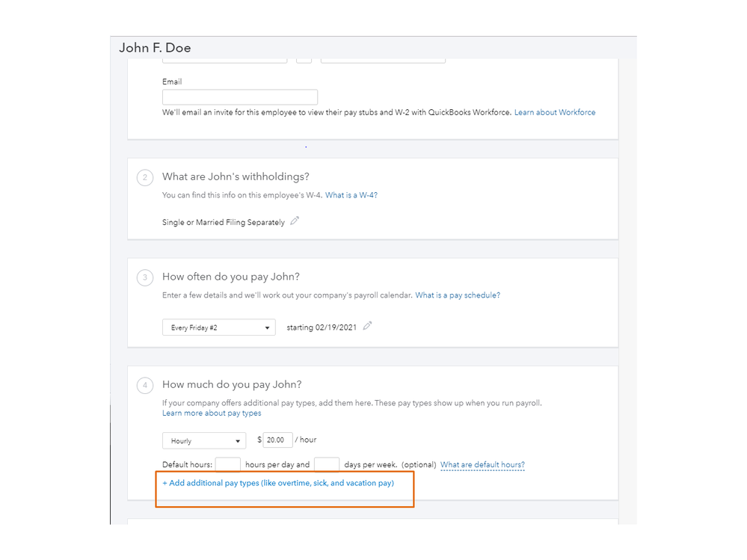Click the What are default hours? link
747x560 pixels.
coord(482,465)
